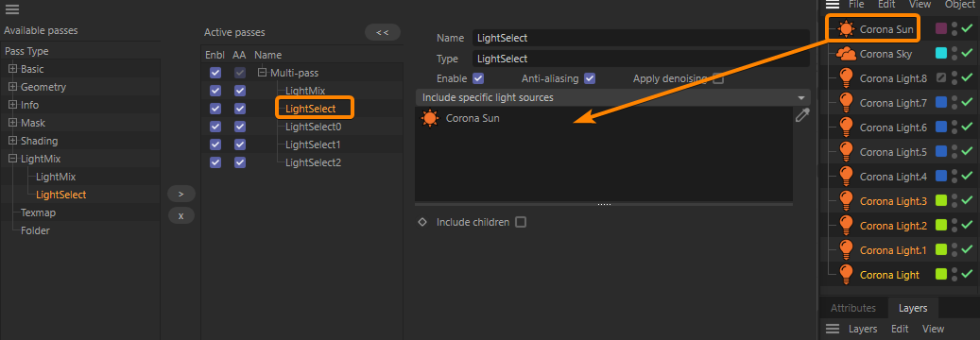Switch to the Layers tab

point(913,308)
